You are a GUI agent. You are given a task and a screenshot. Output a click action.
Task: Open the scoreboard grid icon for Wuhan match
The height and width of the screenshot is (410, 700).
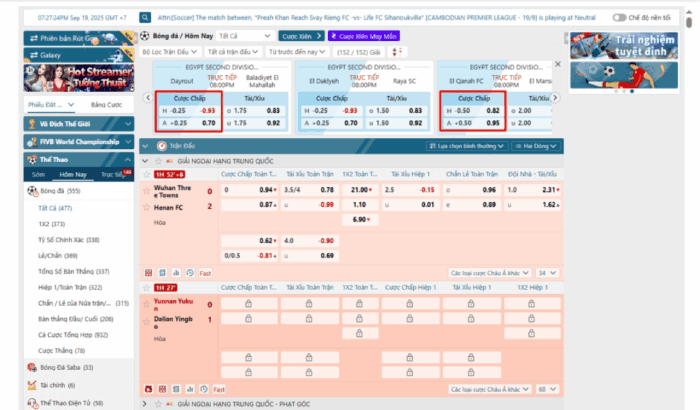point(149,273)
